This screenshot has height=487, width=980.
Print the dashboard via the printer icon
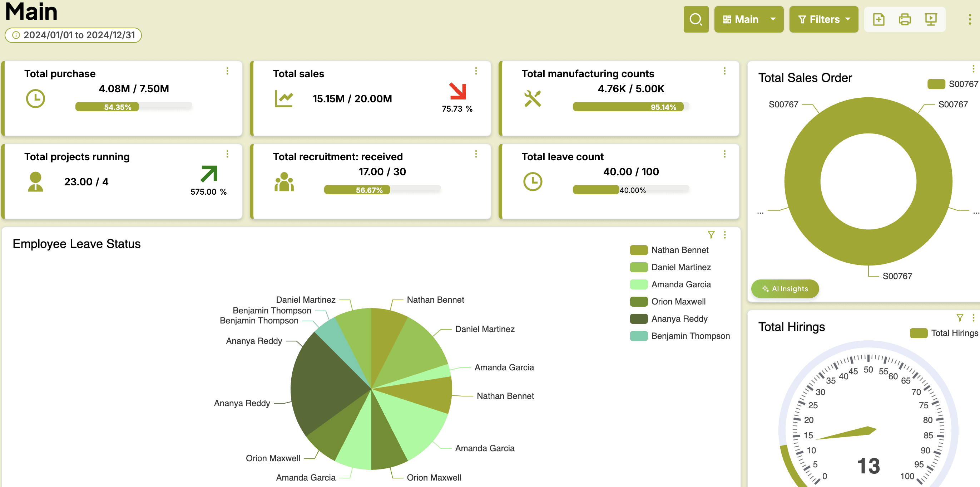pos(905,19)
